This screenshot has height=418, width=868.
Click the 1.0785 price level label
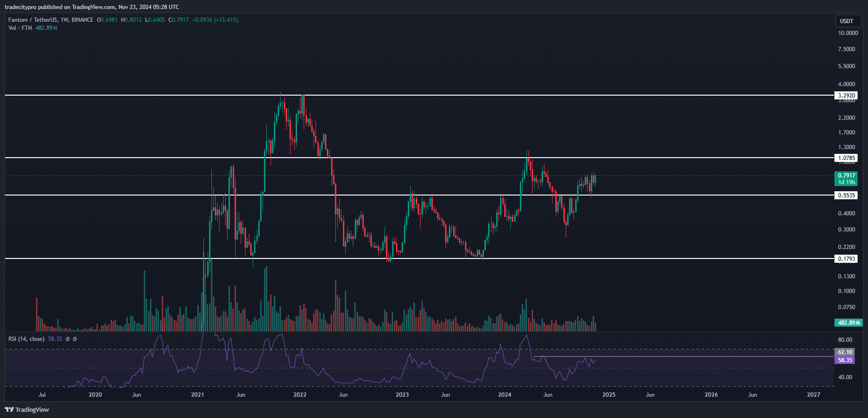click(x=846, y=158)
